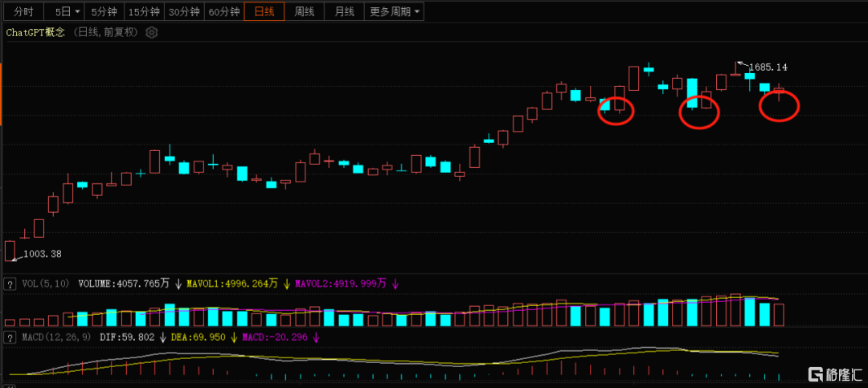
Task: Open the VOL indicator help icon
Action: point(10,284)
